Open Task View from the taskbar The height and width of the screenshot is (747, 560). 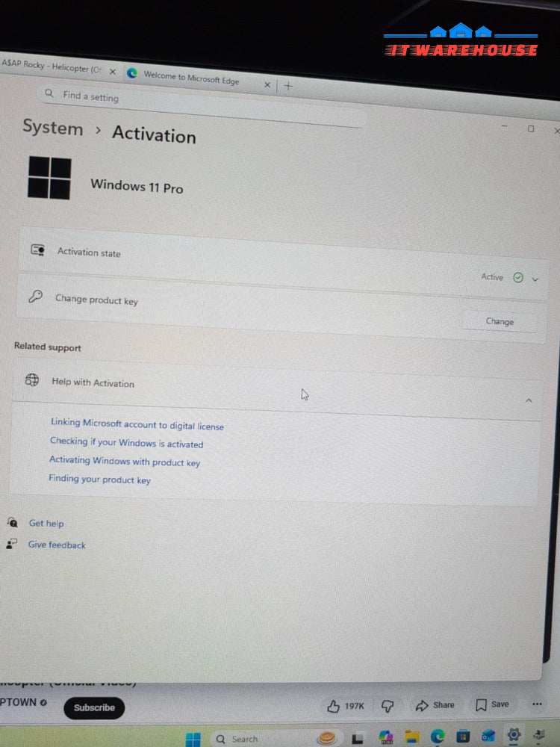coord(357,739)
